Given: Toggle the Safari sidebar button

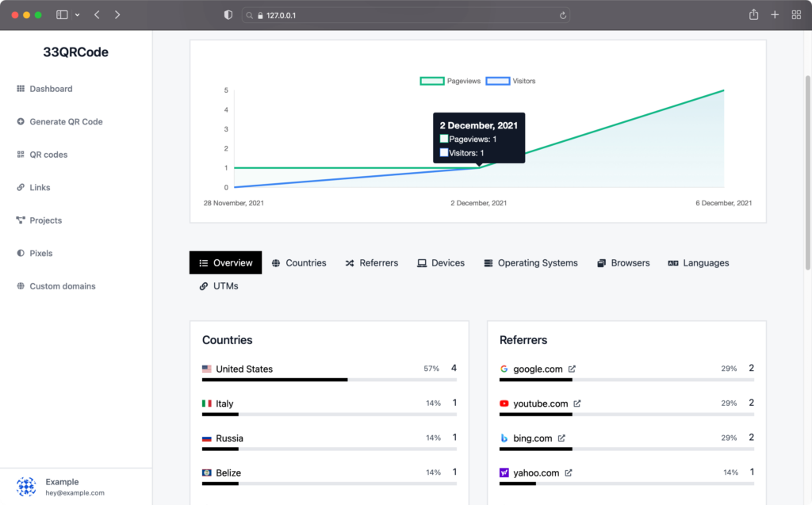Looking at the screenshot, I should (63, 15).
